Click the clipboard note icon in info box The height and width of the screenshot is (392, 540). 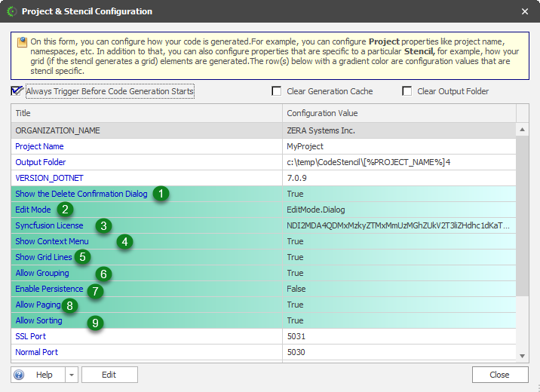(22, 42)
